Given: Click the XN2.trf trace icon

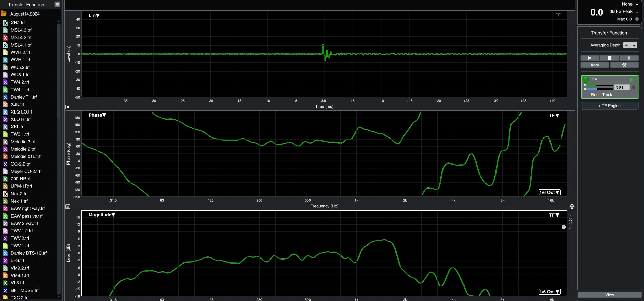Looking at the screenshot, I should (5, 23).
